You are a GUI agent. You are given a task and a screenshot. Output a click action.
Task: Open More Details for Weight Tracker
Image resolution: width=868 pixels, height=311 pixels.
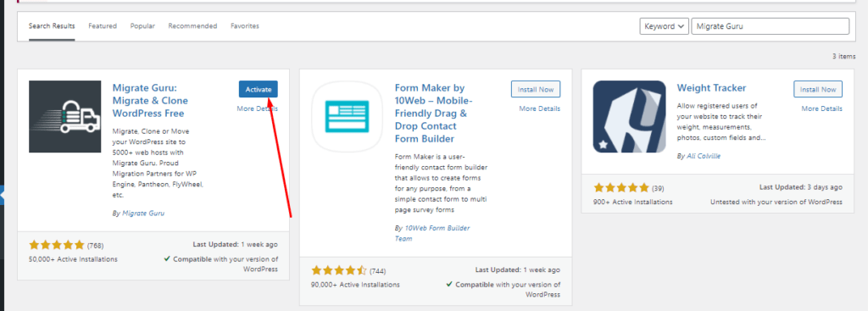pyautogui.click(x=822, y=108)
